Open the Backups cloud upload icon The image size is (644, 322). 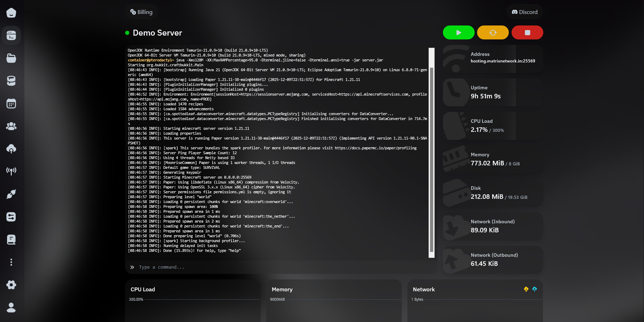11,149
